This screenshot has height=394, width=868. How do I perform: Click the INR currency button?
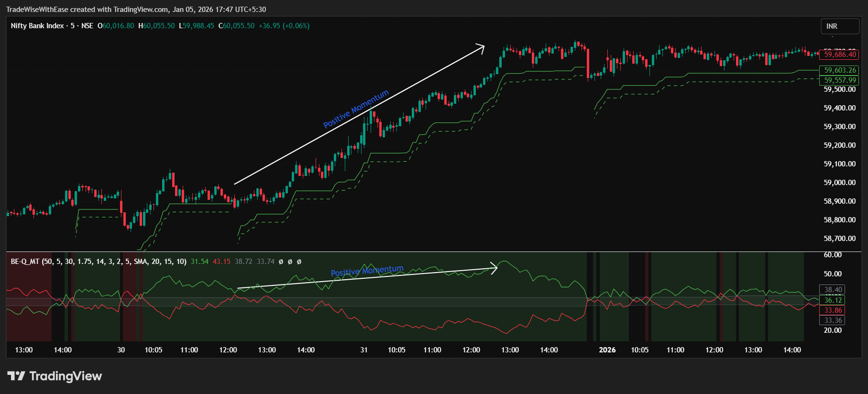click(840, 26)
